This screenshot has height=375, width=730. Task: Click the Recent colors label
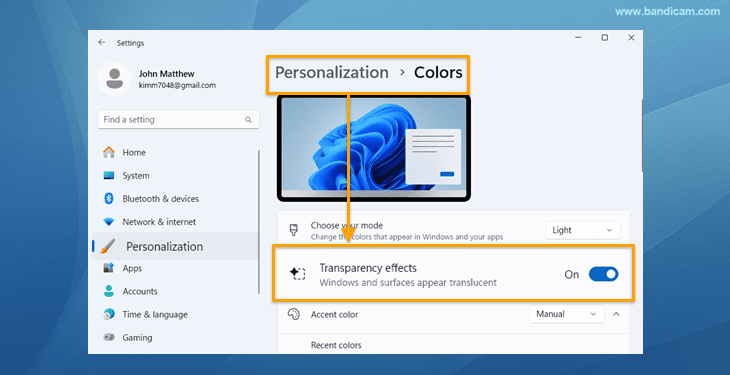pos(336,345)
